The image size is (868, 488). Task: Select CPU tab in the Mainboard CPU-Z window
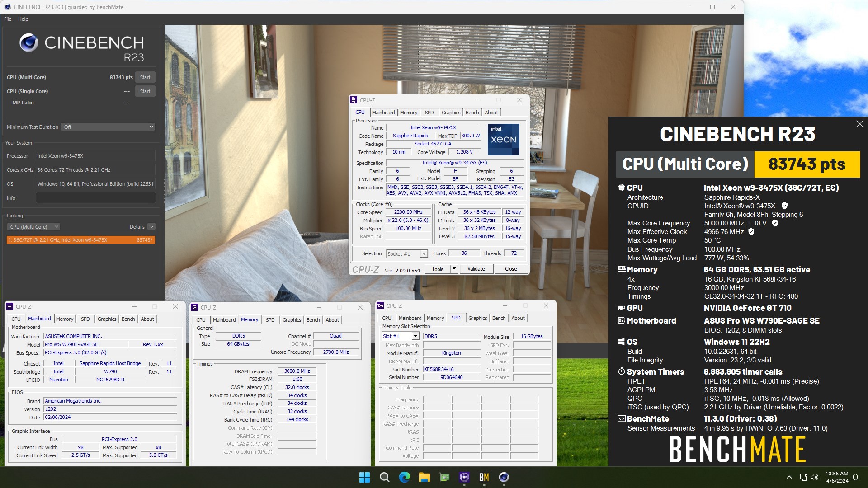coord(16,319)
